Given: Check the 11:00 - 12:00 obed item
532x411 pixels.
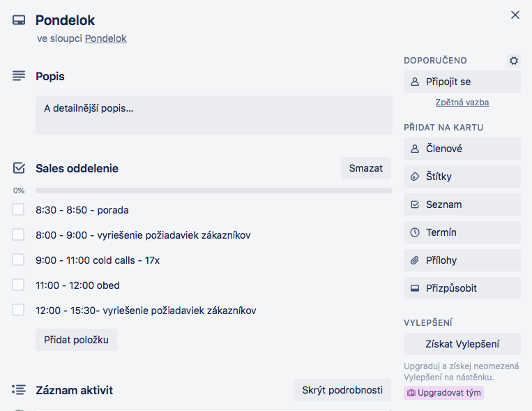Looking at the screenshot, I should point(18,285).
